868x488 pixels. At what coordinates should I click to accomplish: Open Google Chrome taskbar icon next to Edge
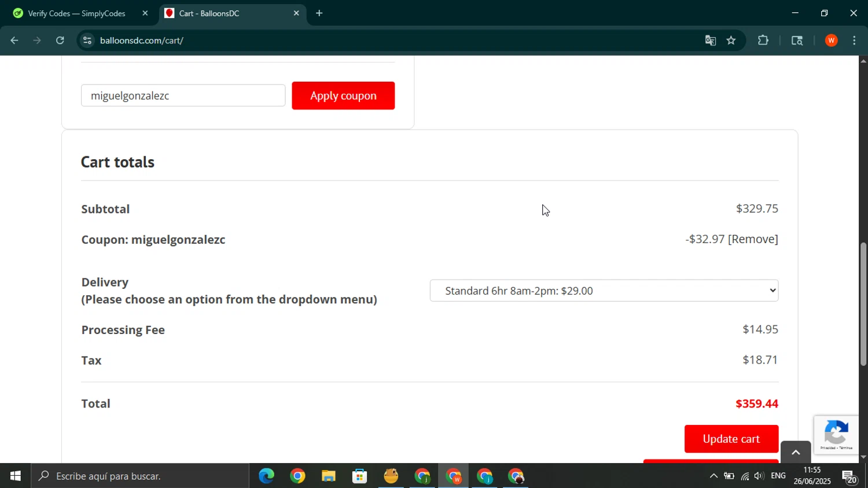pos(297,476)
